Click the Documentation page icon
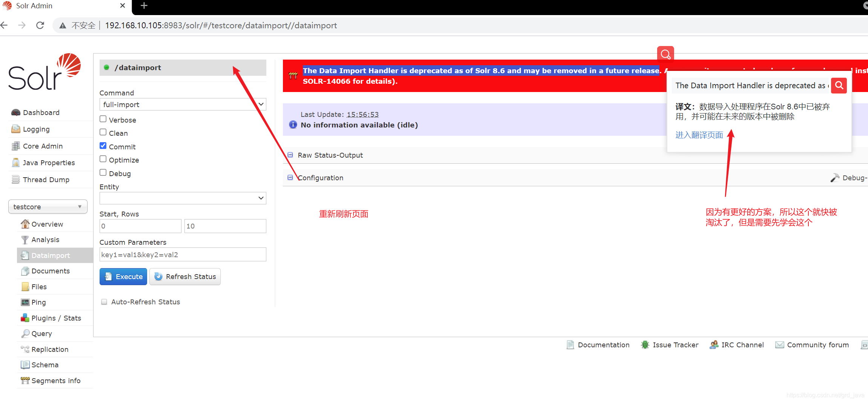 point(570,345)
